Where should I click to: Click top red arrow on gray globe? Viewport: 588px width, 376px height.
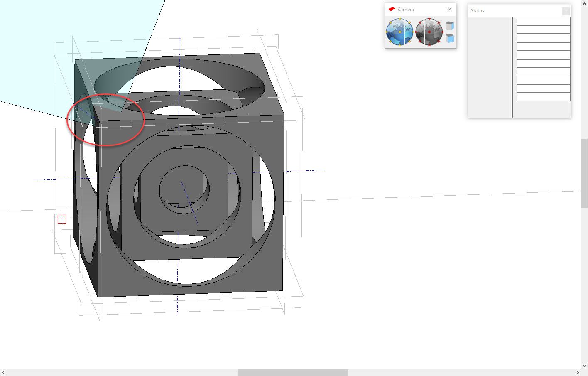pyautogui.click(x=429, y=19)
